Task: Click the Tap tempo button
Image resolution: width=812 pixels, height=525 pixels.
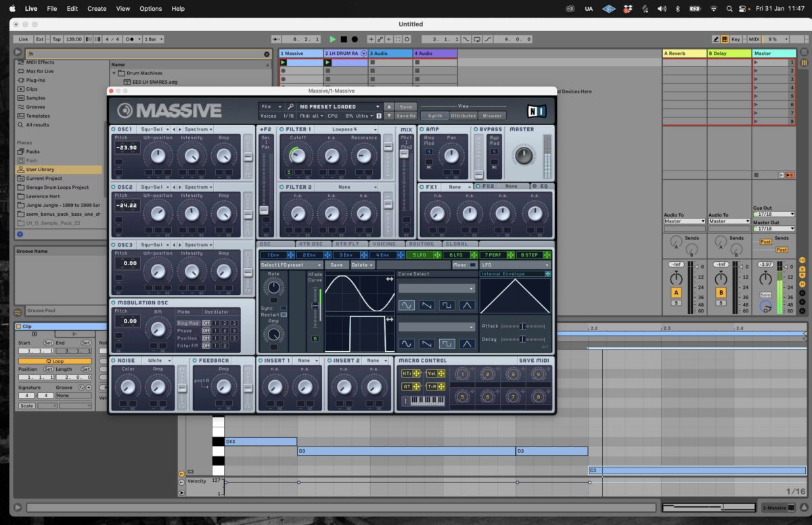Action: [x=57, y=39]
